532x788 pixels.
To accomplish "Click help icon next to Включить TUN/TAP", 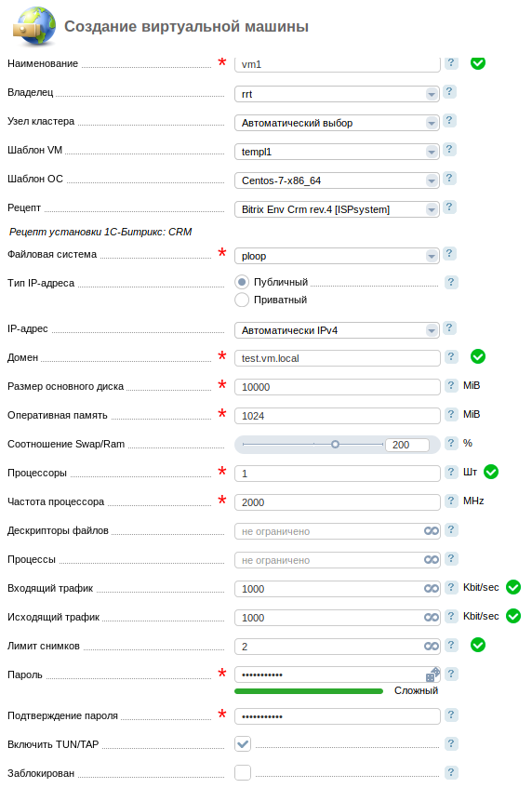I will tap(451, 743).
